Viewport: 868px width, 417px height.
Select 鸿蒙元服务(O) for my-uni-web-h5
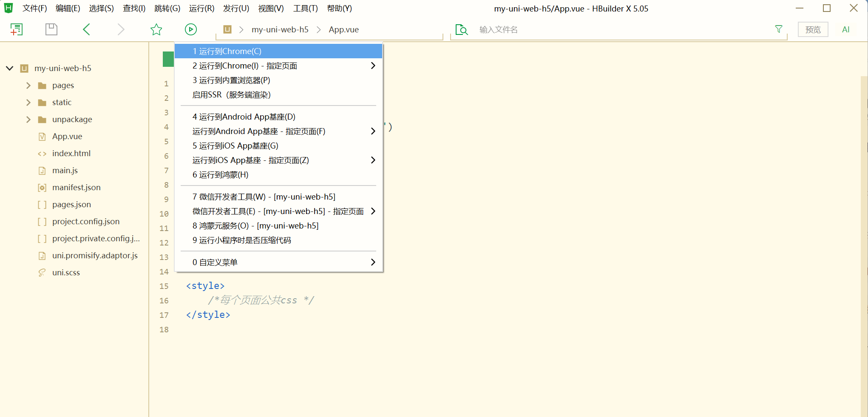(x=278, y=226)
